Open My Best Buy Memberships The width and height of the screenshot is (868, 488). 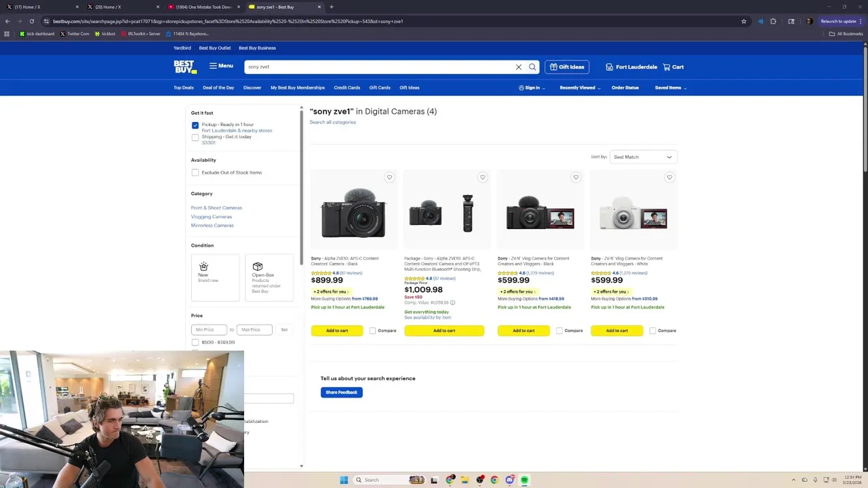coord(298,87)
